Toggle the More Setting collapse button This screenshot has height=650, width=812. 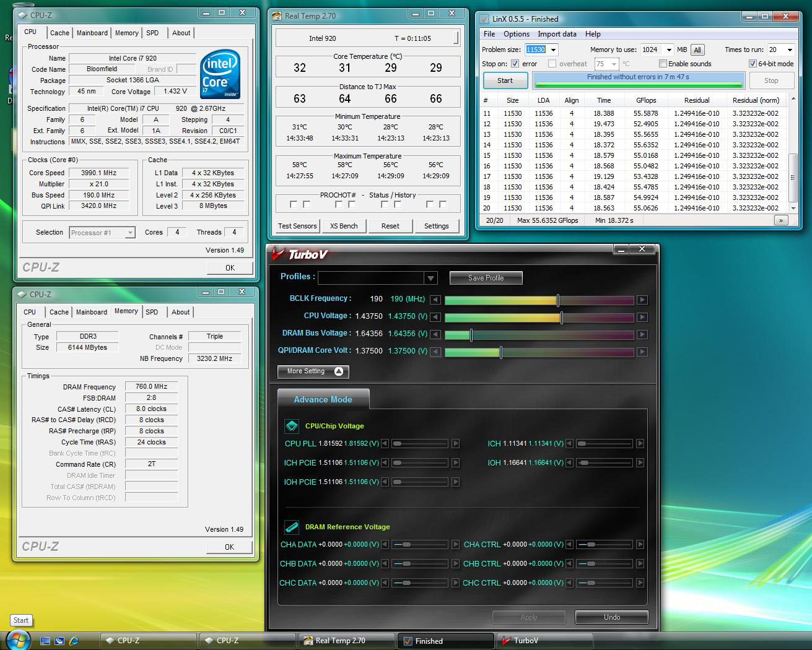tap(313, 371)
